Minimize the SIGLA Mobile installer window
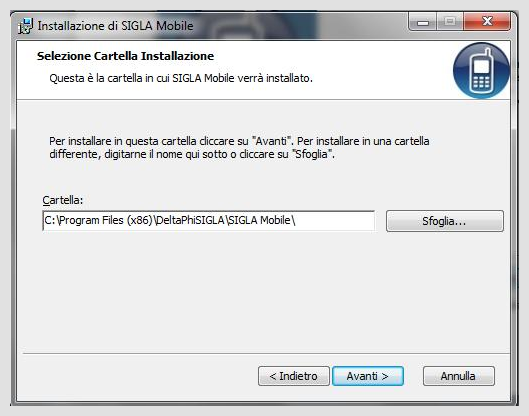 423,22
